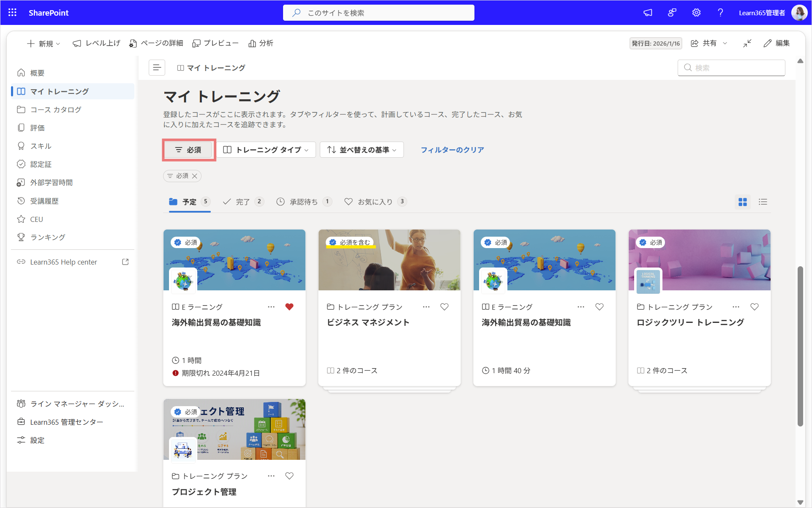Open the settings gear icon in header

point(696,13)
